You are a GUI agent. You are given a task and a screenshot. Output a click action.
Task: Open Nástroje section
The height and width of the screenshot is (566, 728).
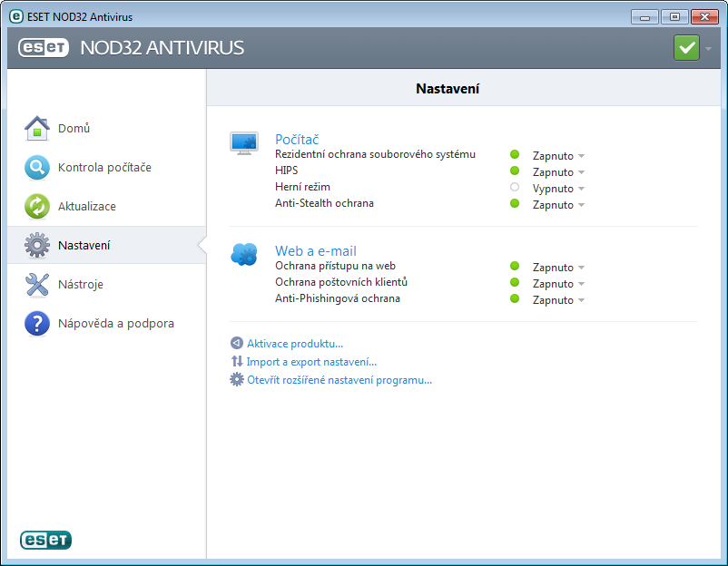coord(107,284)
